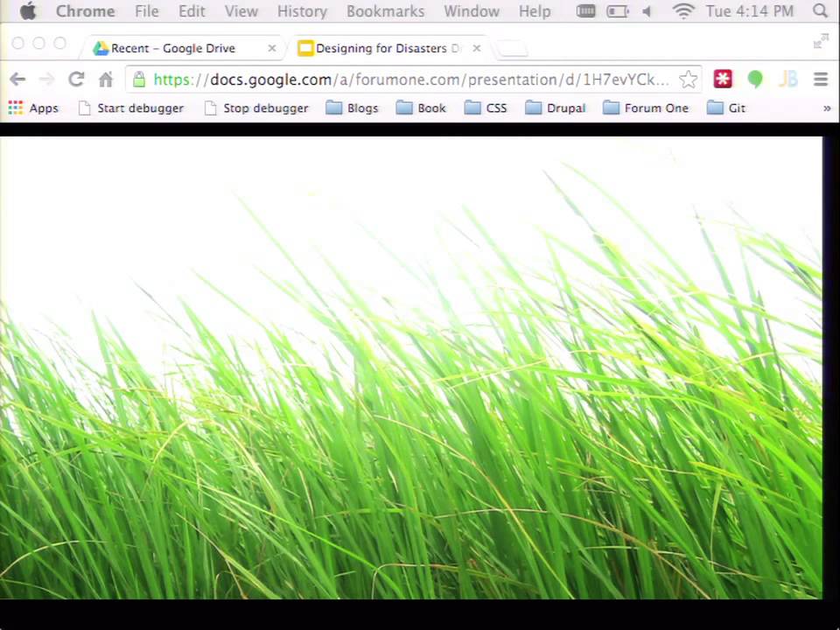Click the grass slide image
Viewport: 840px width, 630px height.
click(x=411, y=367)
